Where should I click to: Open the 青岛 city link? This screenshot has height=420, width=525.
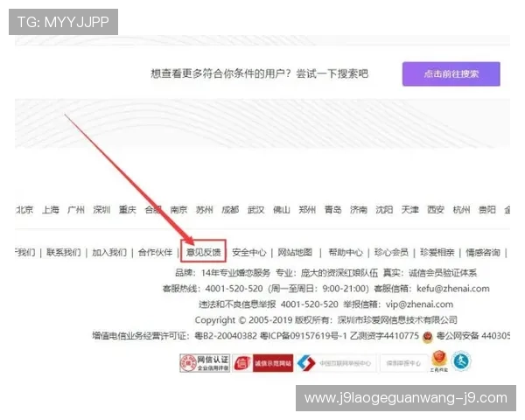(x=332, y=210)
